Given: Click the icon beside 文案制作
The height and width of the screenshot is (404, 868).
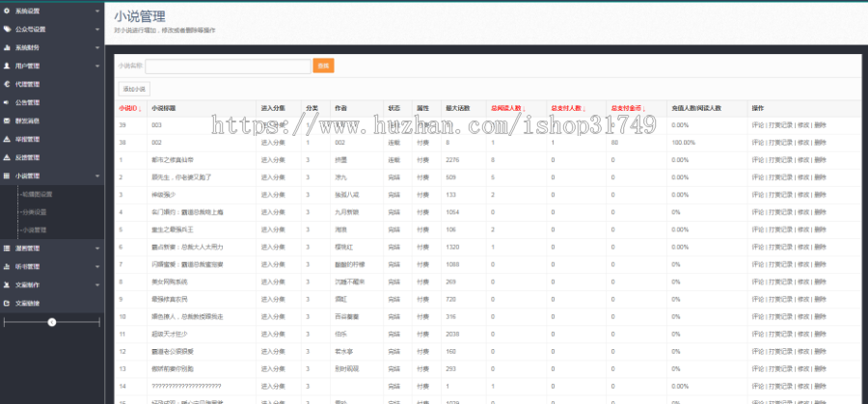Looking at the screenshot, I should point(7,285).
